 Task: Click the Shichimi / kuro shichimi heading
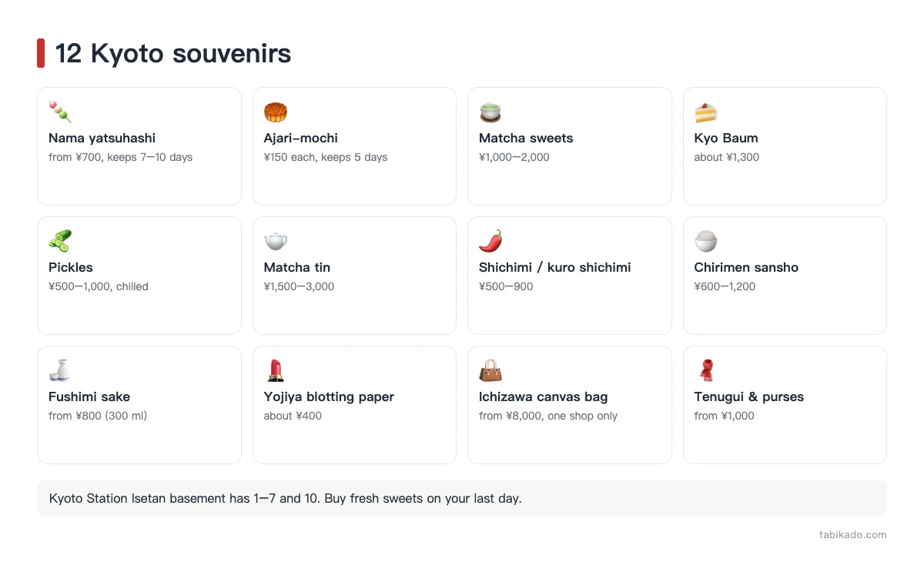tap(554, 268)
